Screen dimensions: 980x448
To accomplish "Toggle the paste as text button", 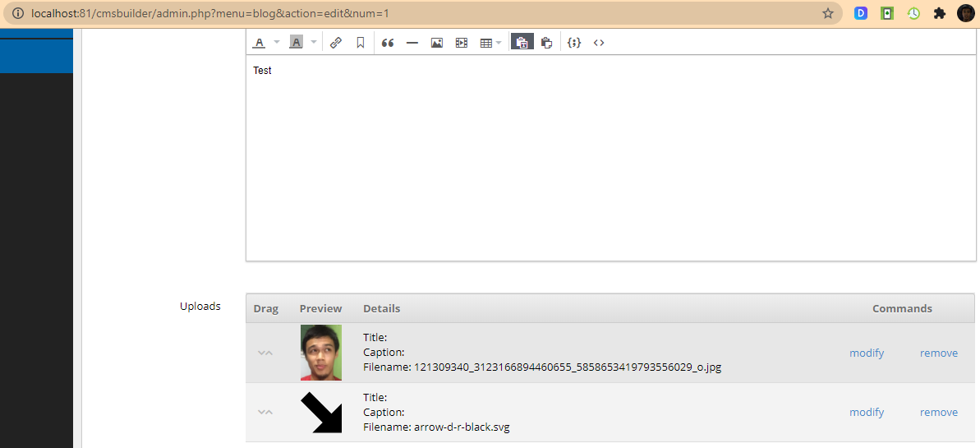I will [x=522, y=43].
